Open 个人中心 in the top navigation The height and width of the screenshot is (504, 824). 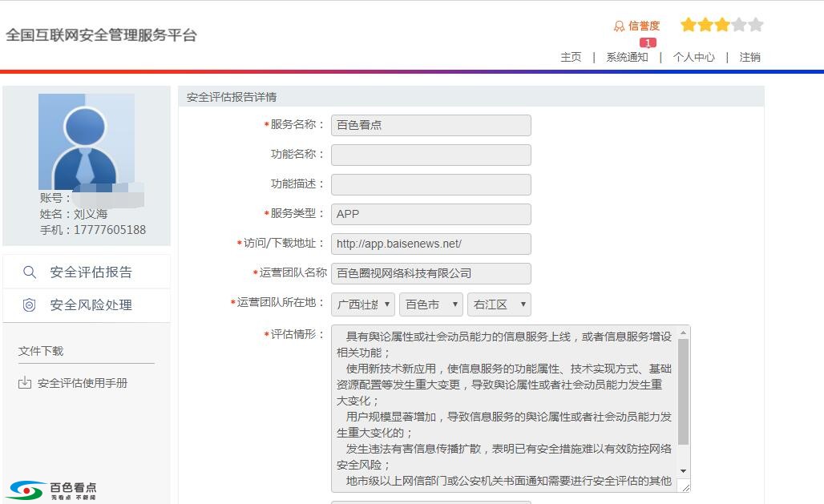pyautogui.click(x=693, y=57)
